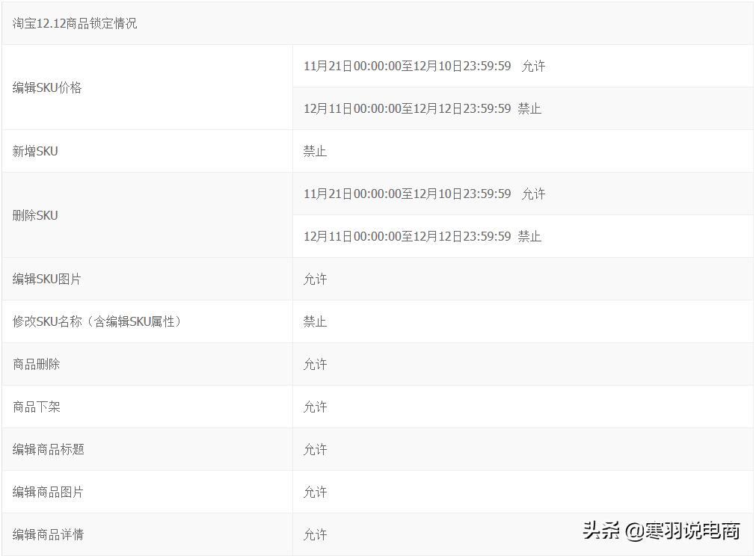
Task: Select 修改SKU名称（含编辑SKU属性） label
Action: pos(97,321)
